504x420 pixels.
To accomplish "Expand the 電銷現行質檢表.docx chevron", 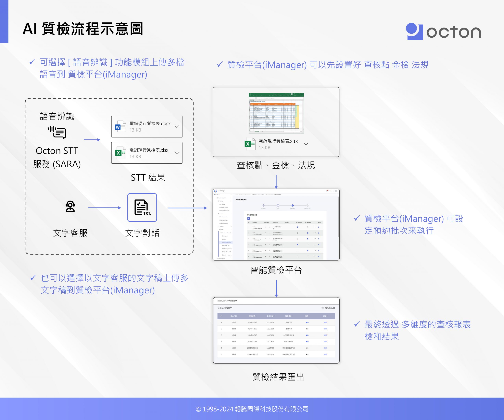I will (177, 126).
